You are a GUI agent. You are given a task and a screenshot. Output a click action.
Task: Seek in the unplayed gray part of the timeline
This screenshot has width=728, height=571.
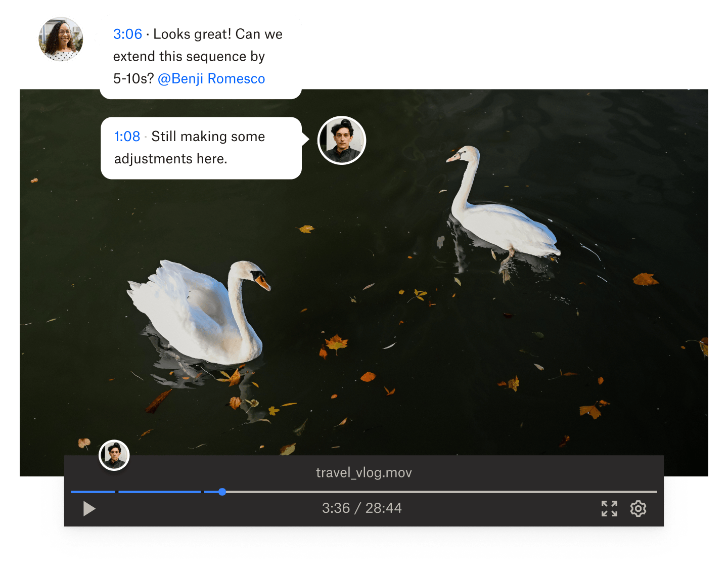(441, 492)
